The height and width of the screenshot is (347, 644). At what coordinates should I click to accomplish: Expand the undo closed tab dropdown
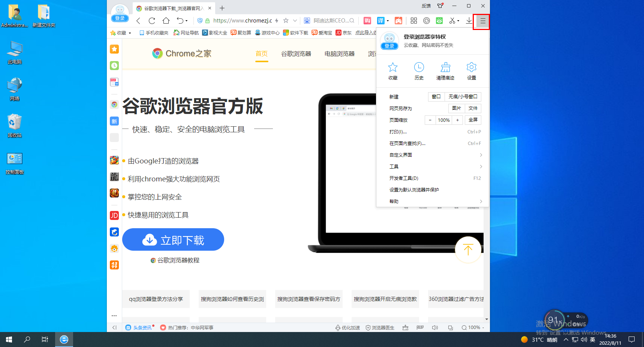pyautogui.click(x=186, y=21)
